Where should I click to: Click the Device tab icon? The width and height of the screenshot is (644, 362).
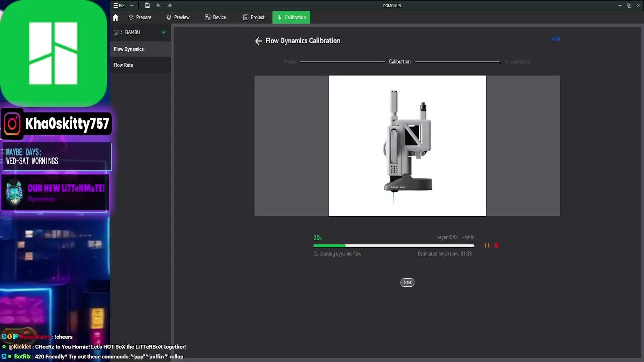pos(208,17)
